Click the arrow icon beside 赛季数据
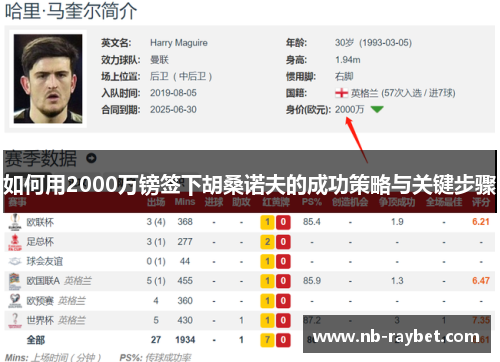 (91, 158)
